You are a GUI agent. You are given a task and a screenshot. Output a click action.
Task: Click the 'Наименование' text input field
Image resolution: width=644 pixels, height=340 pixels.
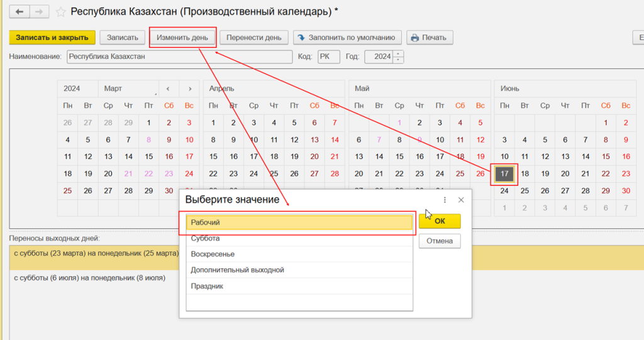179,57
